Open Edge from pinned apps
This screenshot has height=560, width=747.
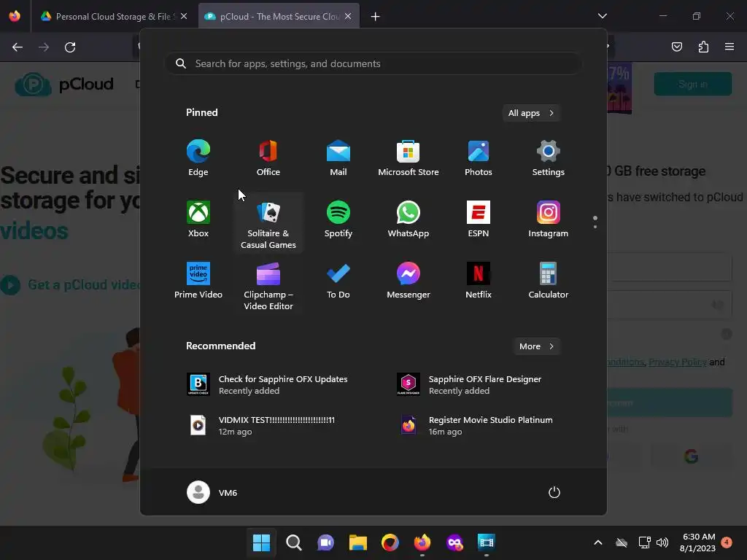click(x=198, y=158)
